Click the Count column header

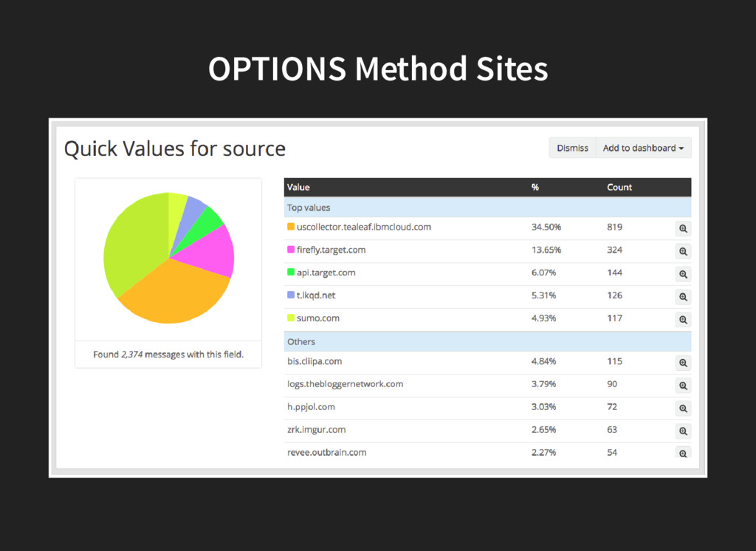coord(619,188)
